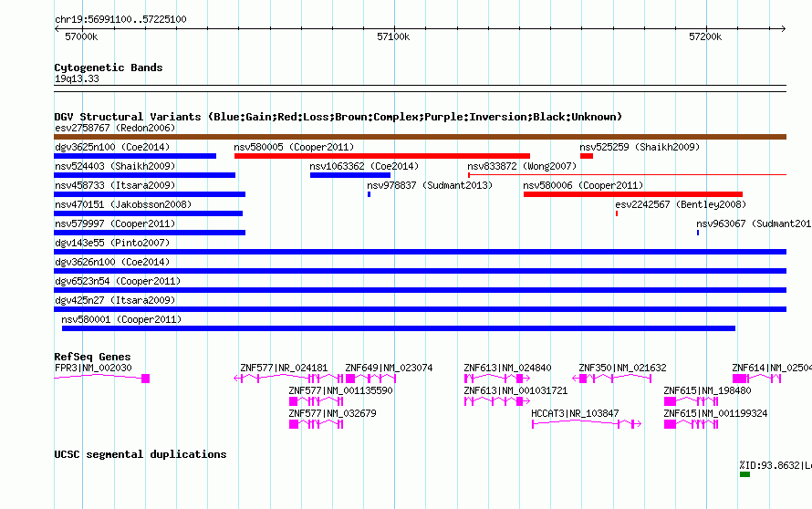
Task: Click ZNF613|NM_024840 gene label
Action: pyautogui.click(x=507, y=369)
